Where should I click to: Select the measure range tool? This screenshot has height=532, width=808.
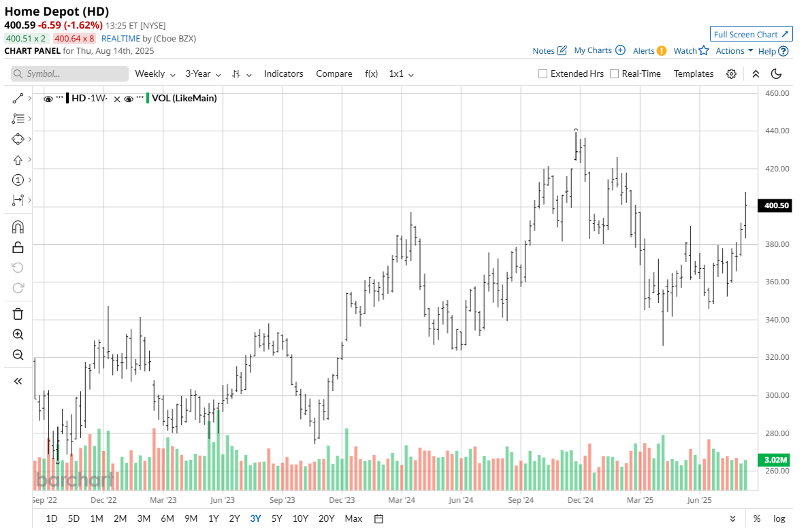[18, 200]
